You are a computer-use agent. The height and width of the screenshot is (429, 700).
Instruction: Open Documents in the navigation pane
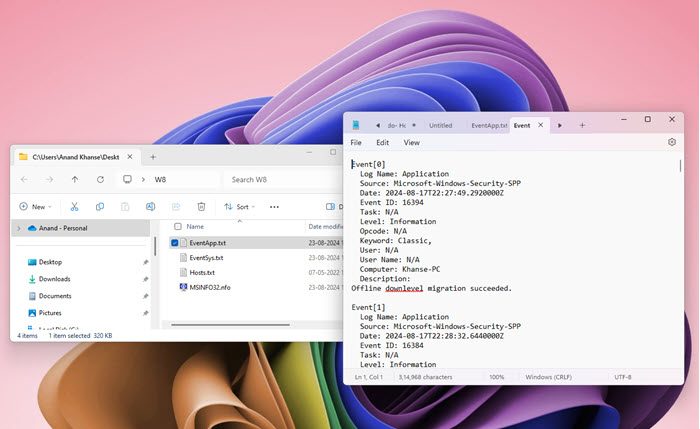pyautogui.click(x=54, y=296)
